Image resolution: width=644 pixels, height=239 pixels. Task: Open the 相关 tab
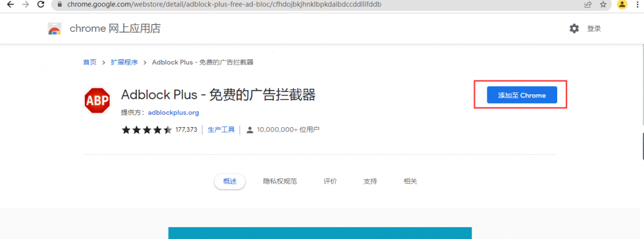coord(410,181)
